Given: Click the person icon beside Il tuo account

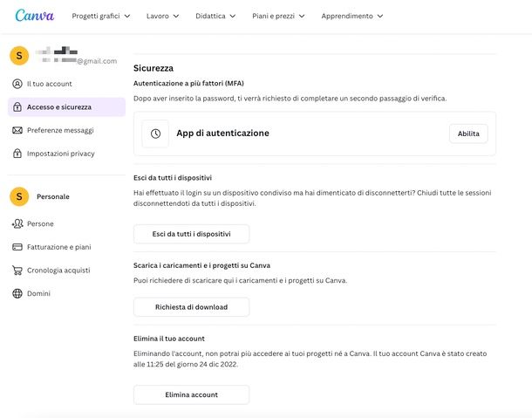Looking at the screenshot, I should pos(17,84).
